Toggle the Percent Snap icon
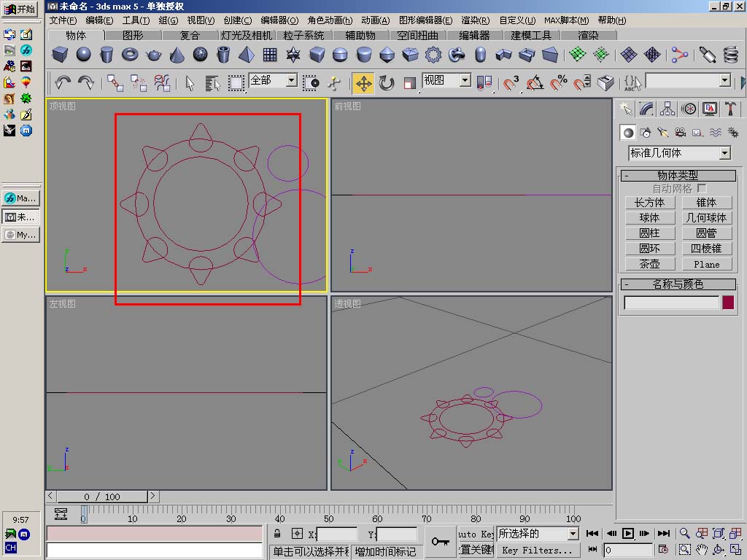This screenshot has height=560, width=747. tap(558, 83)
